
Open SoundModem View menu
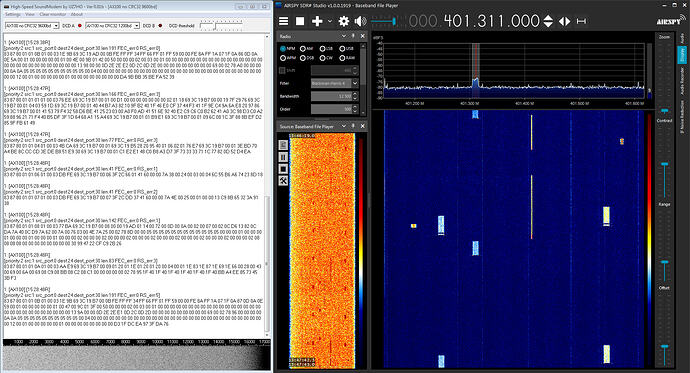click(x=29, y=14)
